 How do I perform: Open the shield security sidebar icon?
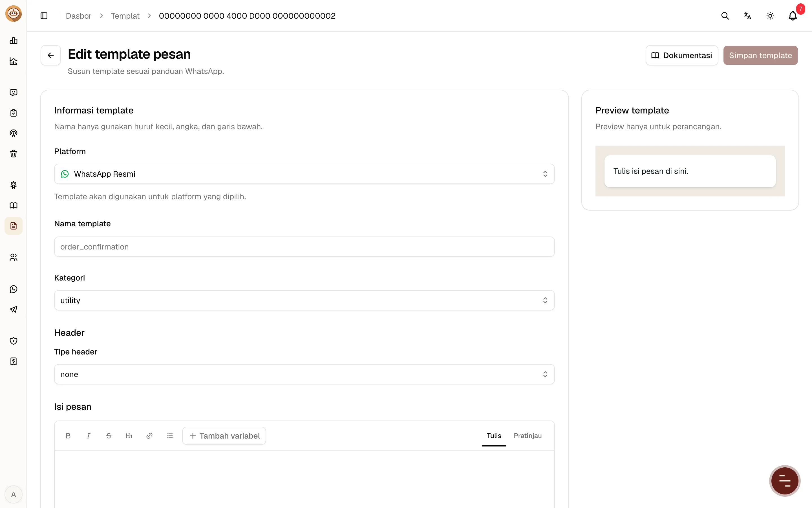[14, 341]
